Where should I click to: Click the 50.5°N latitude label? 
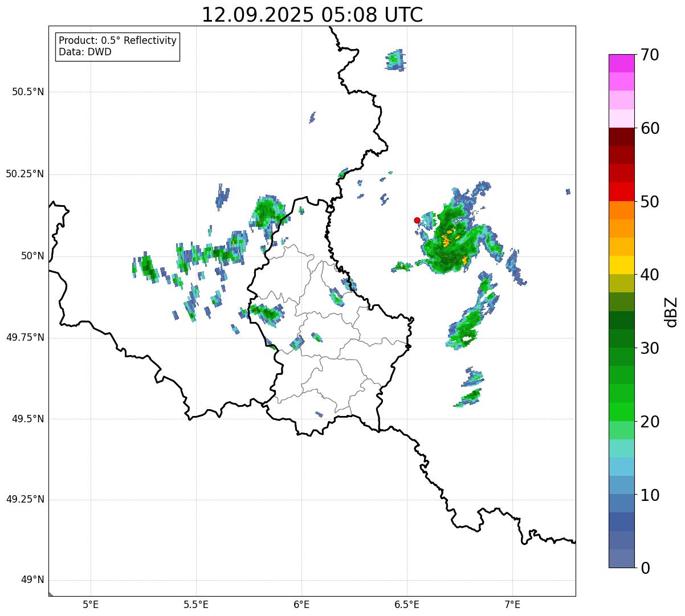click(28, 92)
